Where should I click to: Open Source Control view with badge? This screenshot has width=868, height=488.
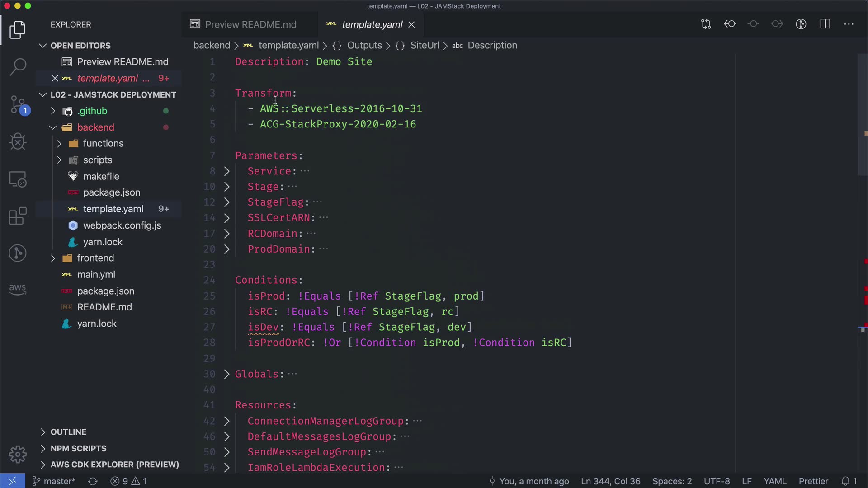click(18, 105)
